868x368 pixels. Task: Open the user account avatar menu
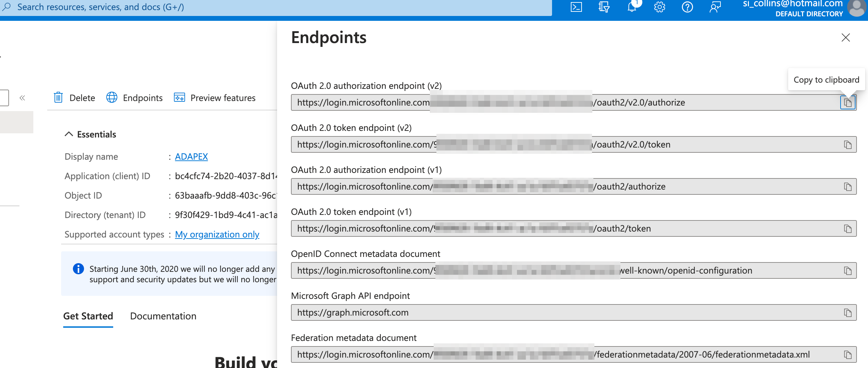tap(857, 8)
